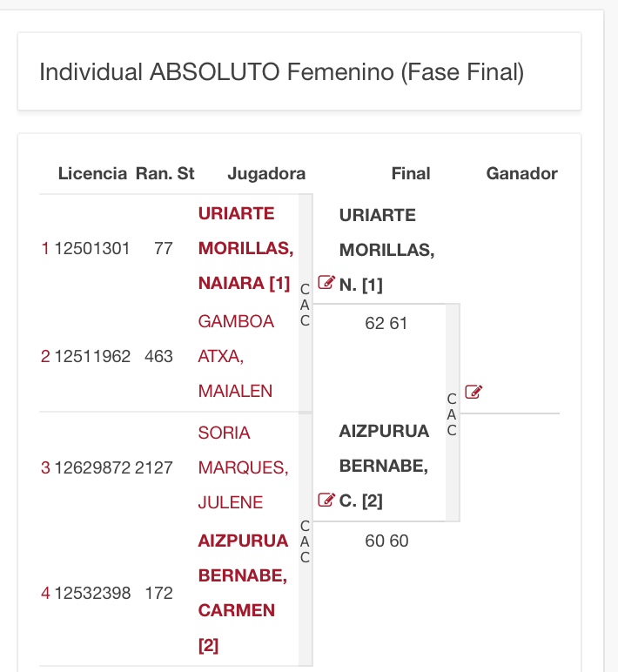Click finalist AIZPURUA BERNABE, C. [2]
Image resolution: width=618 pixels, height=672 pixels.
click(x=384, y=466)
